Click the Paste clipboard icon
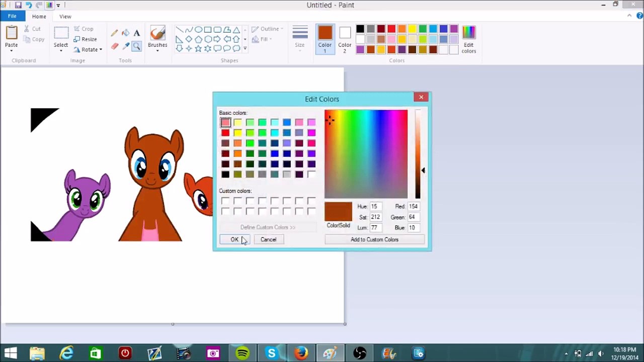The height and width of the screenshot is (362, 644). coord(11,33)
